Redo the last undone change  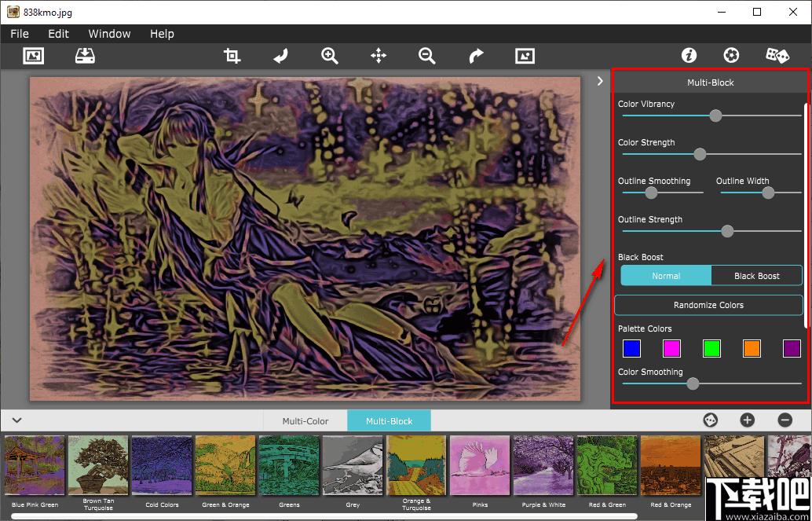[476, 56]
